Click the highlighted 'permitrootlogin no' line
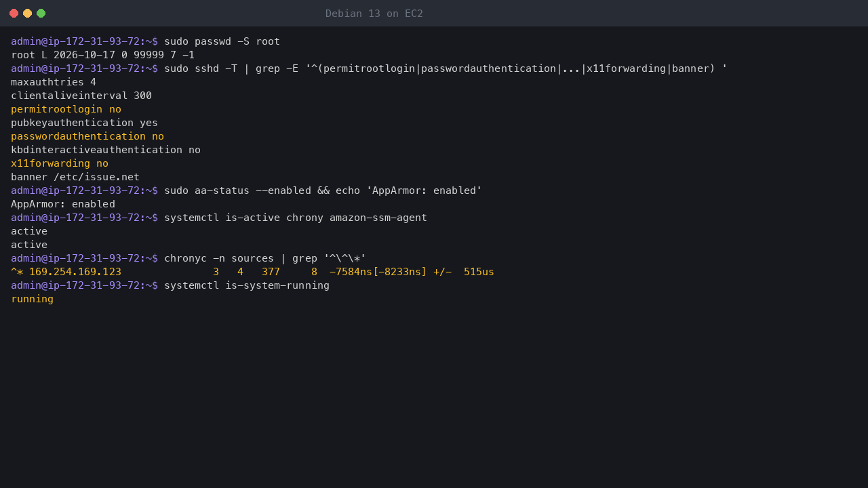 coord(66,109)
